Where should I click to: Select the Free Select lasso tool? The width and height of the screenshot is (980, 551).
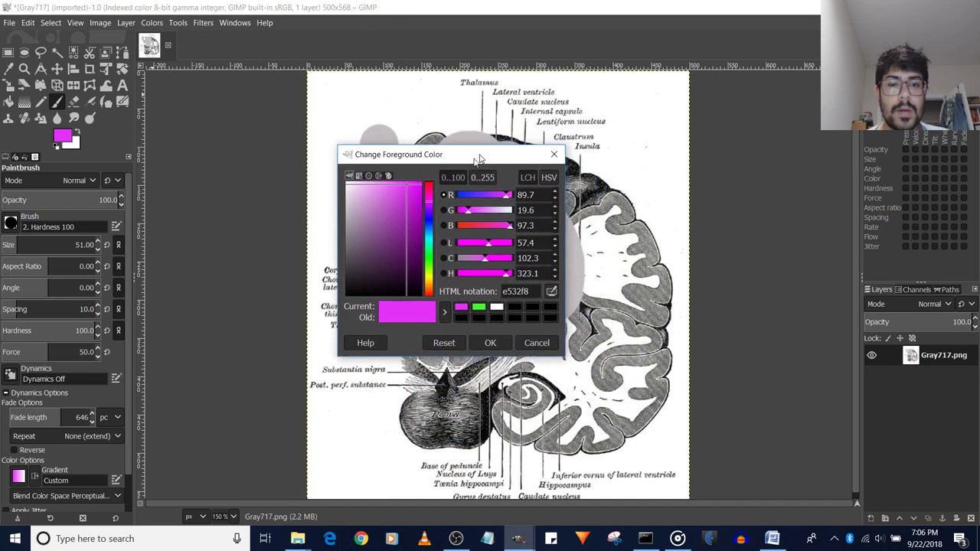(41, 53)
